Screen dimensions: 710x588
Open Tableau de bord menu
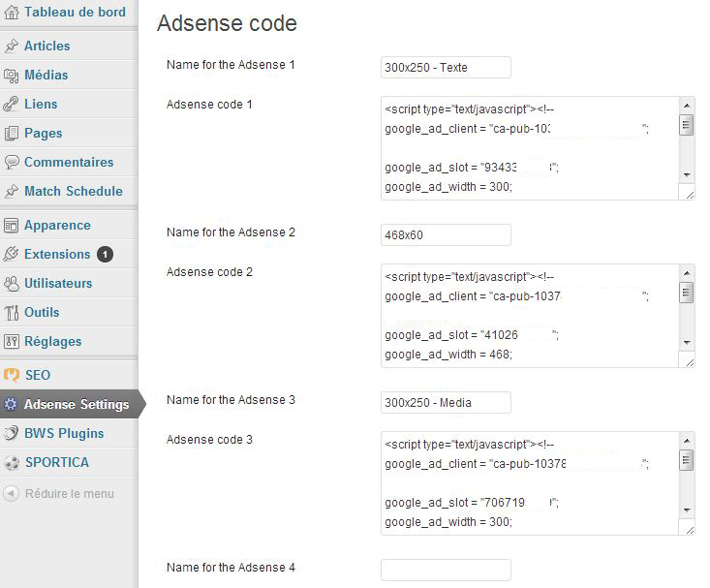pyautogui.click(x=69, y=13)
